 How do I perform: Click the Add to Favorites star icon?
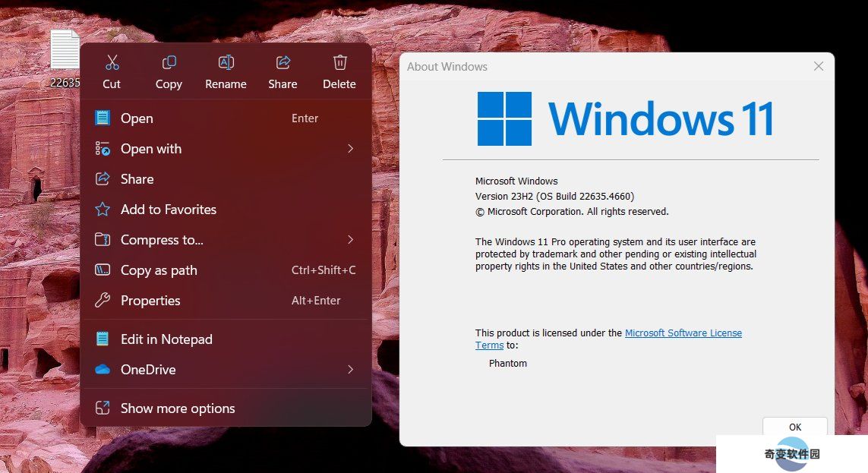[x=103, y=209]
